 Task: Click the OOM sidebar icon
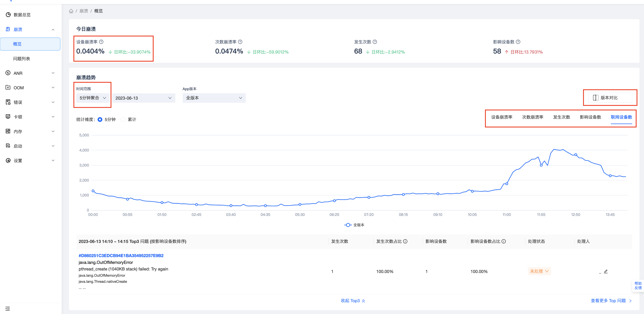[8, 87]
